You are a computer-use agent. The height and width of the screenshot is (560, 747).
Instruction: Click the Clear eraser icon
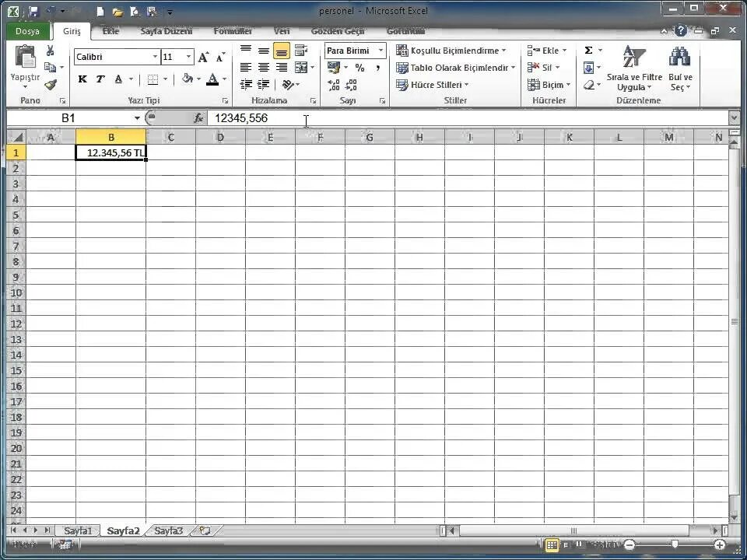589,86
